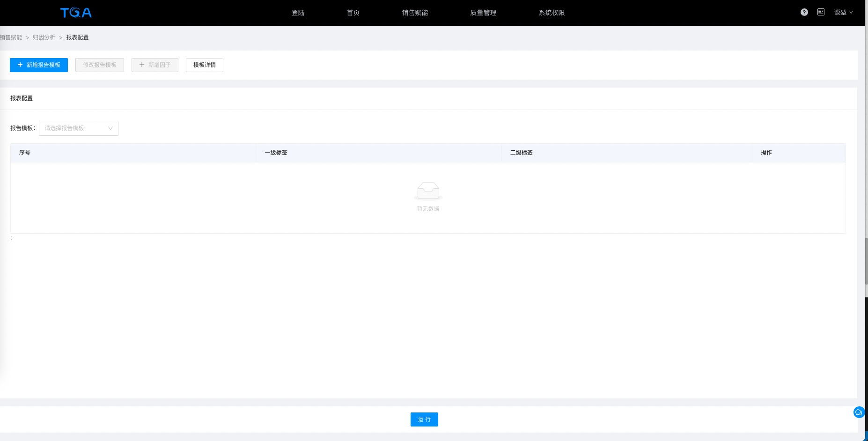Viewport: 868px width, 441px height.
Task: Click the 运行 button
Action: pyautogui.click(x=424, y=419)
